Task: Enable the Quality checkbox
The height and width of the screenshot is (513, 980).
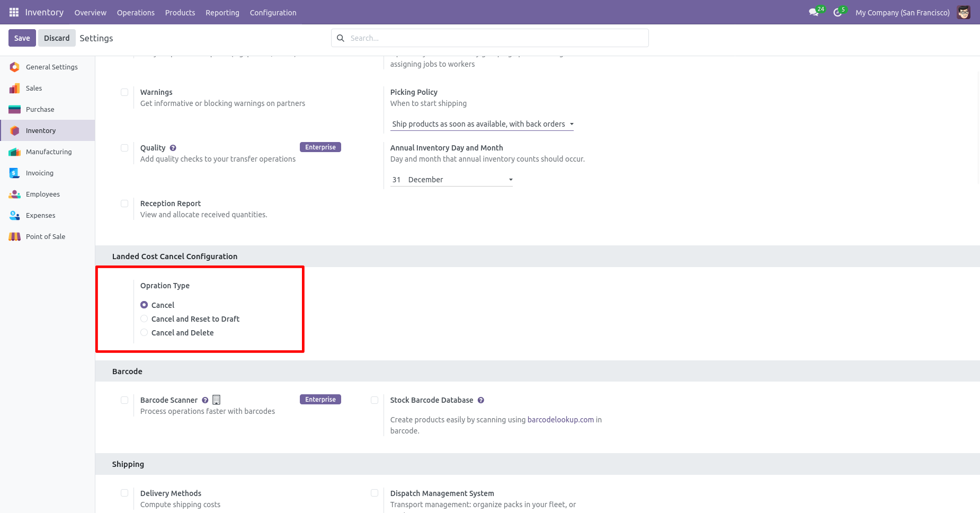Action: (124, 148)
